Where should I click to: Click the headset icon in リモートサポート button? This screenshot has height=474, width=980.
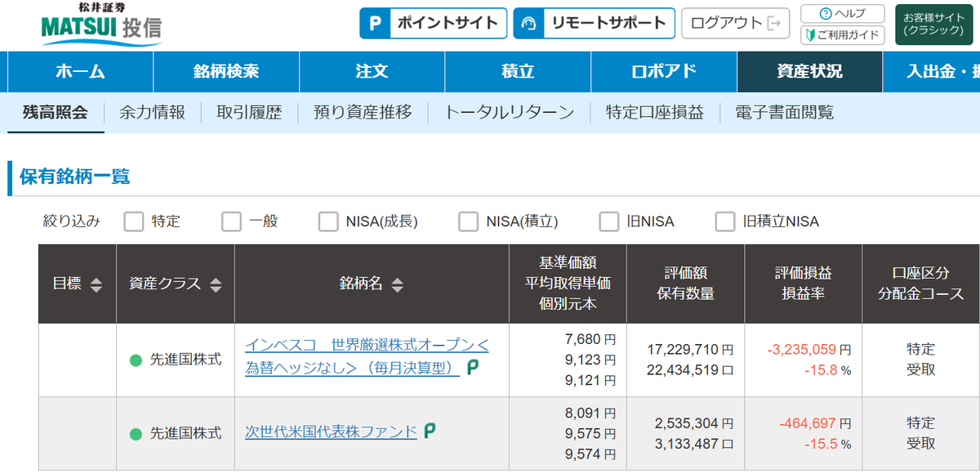coord(528,23)
